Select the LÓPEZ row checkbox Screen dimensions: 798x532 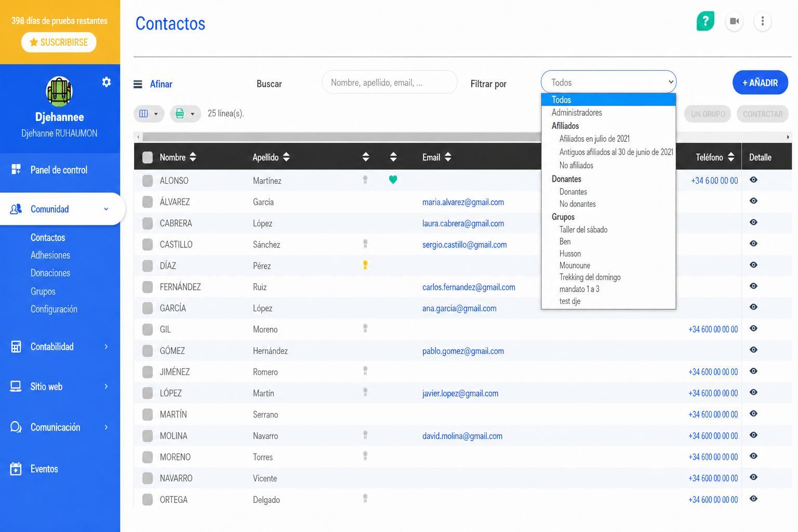(148, 393)
